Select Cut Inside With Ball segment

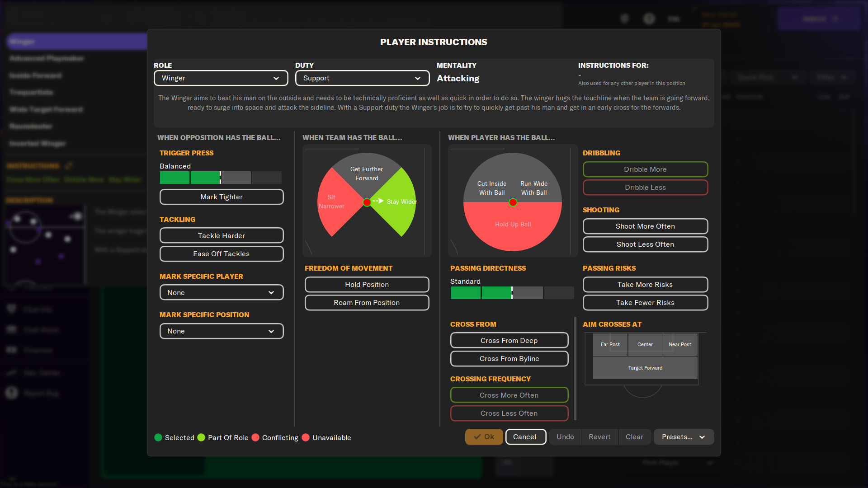[491, 188]
